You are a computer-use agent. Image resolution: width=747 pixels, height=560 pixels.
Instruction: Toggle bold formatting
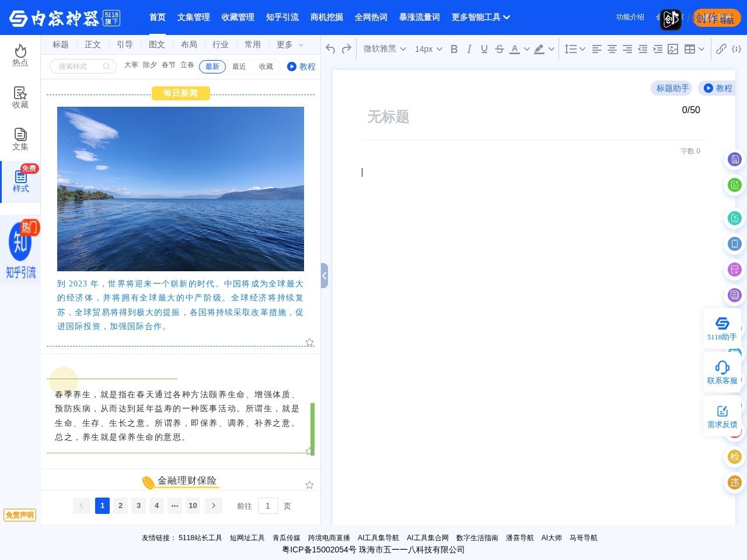point(454,49)
